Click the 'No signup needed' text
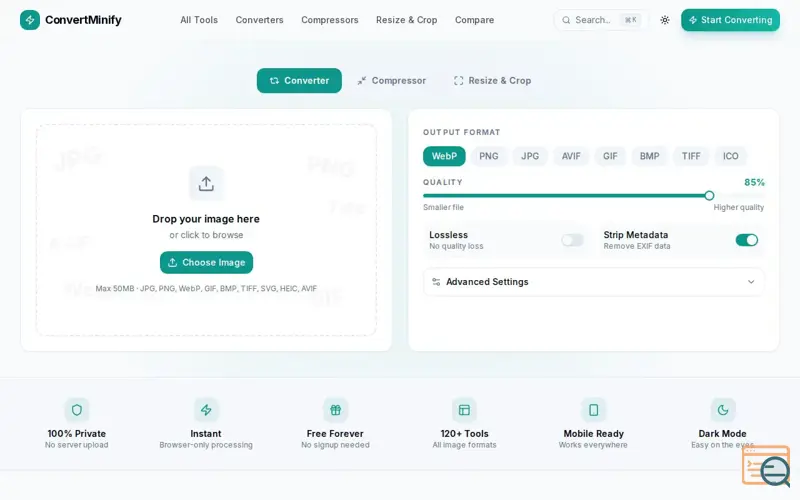This screenshot has width=800, height=500. [x=335, y=445]
